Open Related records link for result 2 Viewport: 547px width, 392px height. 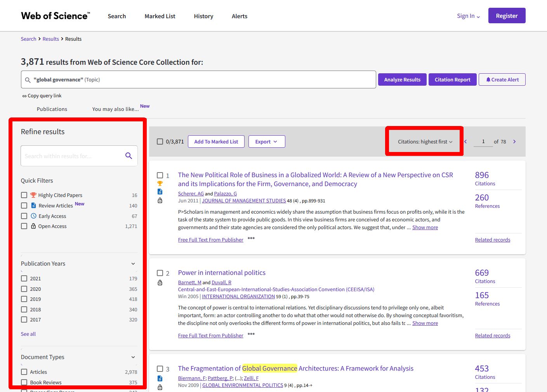tap(493, 336)
